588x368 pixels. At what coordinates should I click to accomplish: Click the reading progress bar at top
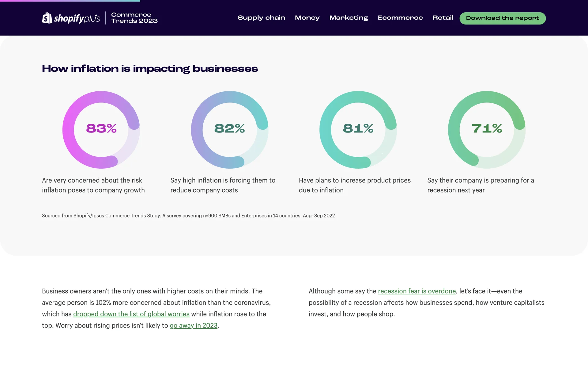click(70, 1)
